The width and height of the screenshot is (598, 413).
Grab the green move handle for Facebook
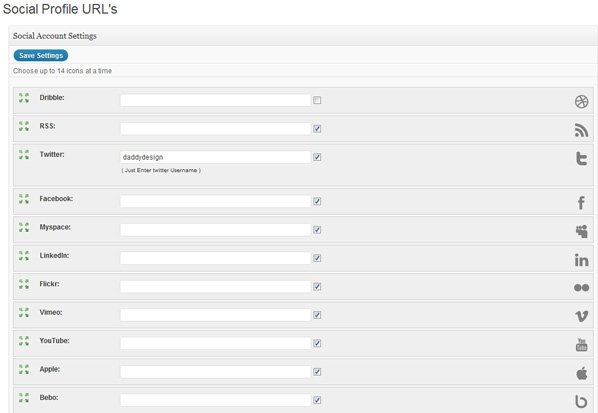point(24,199)
